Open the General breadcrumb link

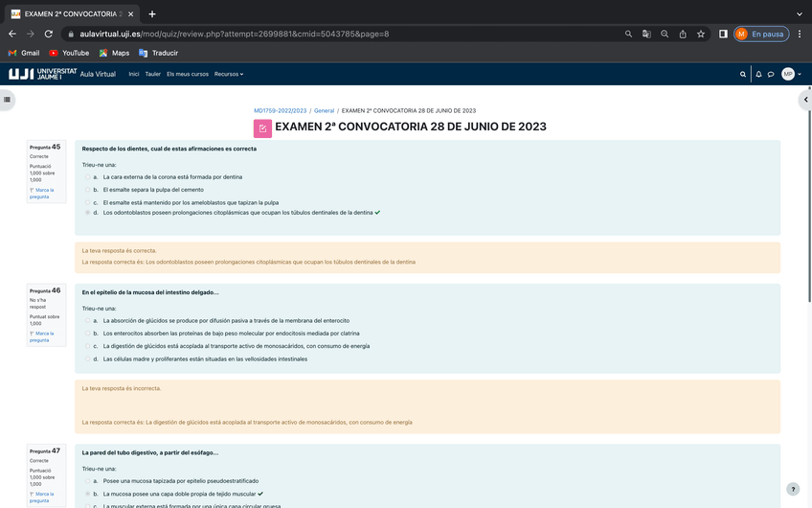pyautogui.click(x=325, y=110)
